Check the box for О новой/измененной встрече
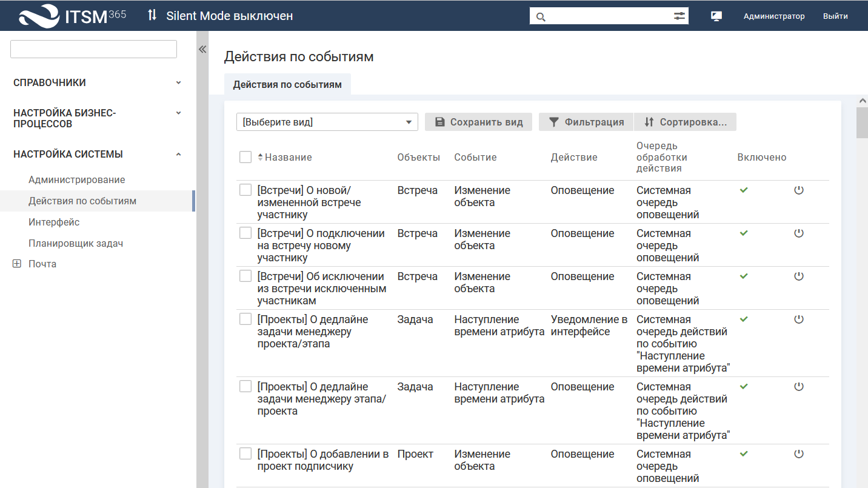The height and width of the screenshot is (488, 868). (x=245, y=190)
